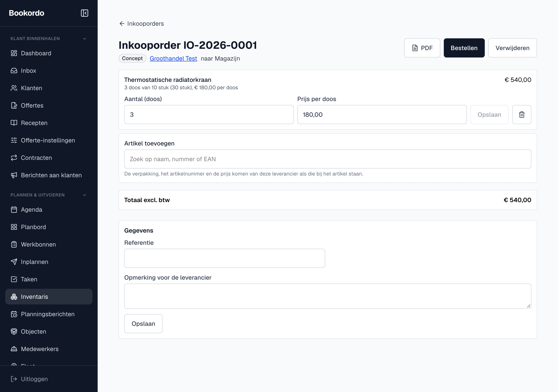Click the Recepten book icon

14,123
